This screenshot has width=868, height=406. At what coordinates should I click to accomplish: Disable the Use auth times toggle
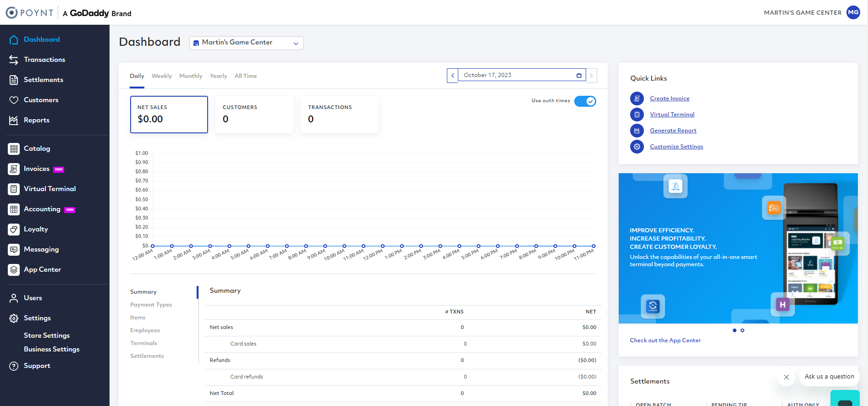(585, 101)
